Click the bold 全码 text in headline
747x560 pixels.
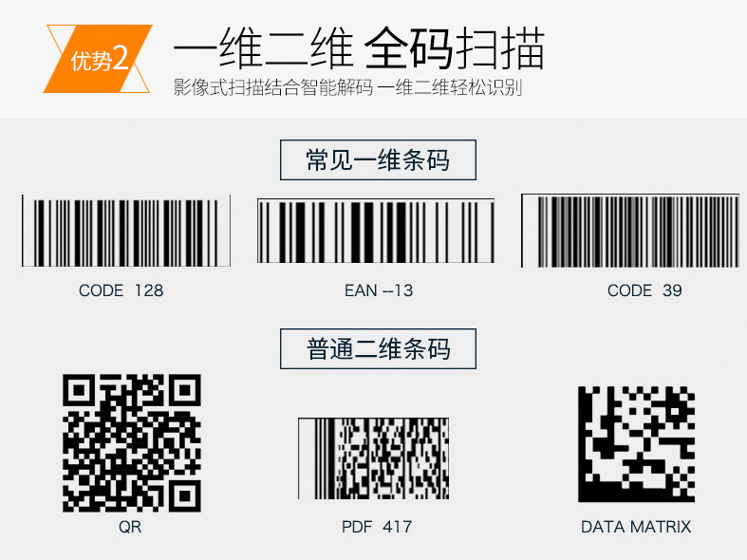tap(409, 48)
